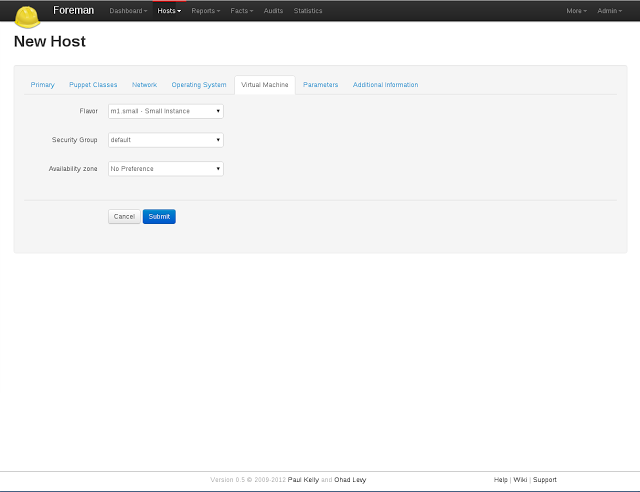Open the Reports dropdown menu

click(206, 11)
